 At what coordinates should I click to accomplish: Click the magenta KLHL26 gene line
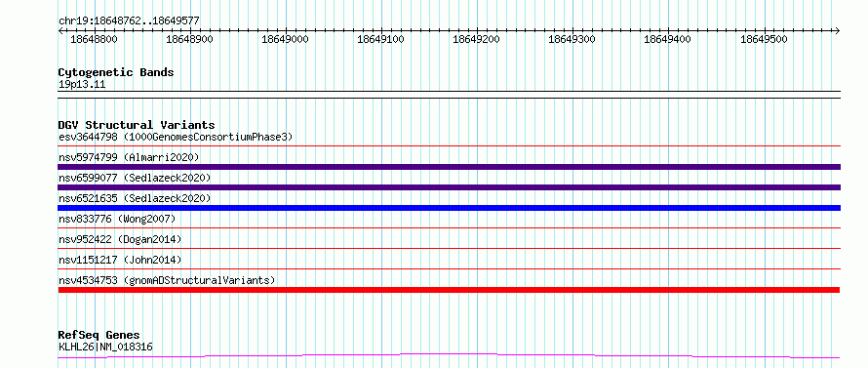(449, 355)
